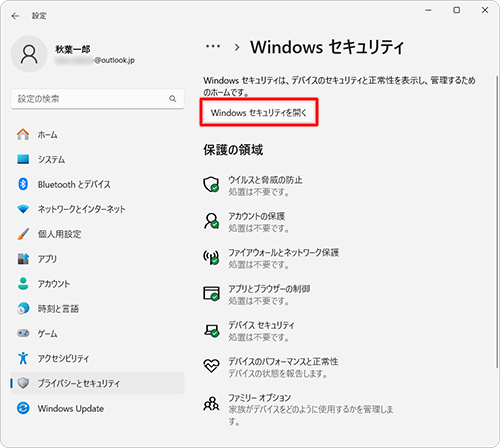Viewport: 500px width, 448px height.
Task: Select プライバシーとセキュリティ in sidebar
Action: 97,383
